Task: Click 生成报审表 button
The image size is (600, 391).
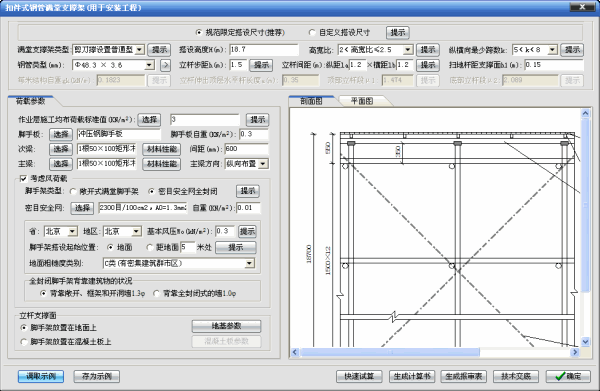Action: [x=464, y=376]
